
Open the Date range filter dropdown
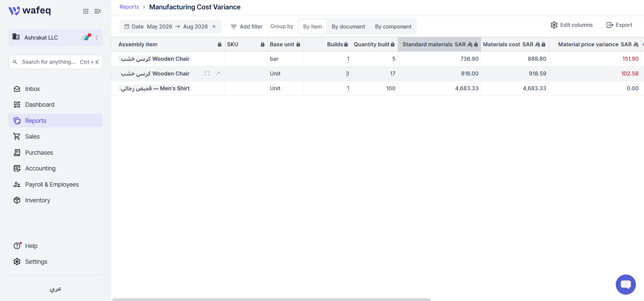pyautogui.click(x=166, y=27)
